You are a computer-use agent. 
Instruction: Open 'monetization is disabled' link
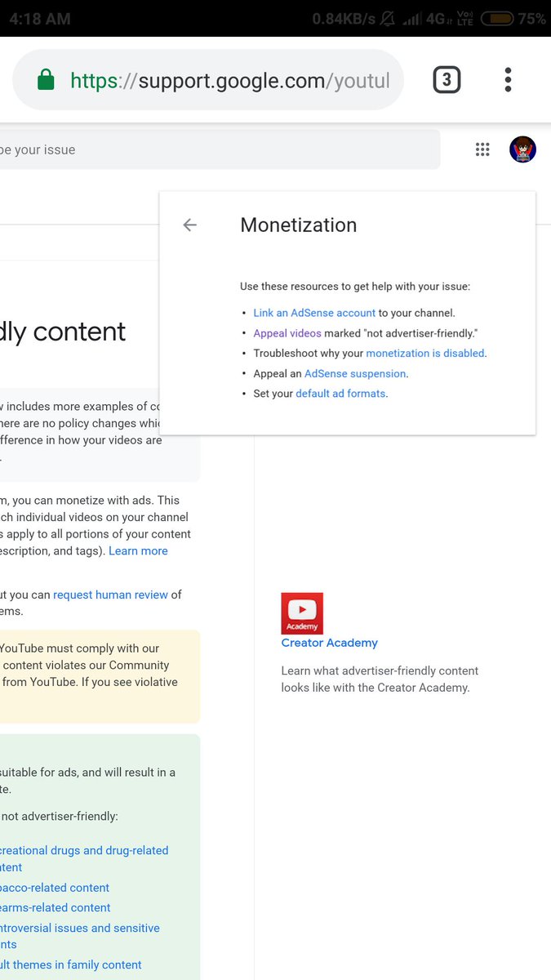425,354
